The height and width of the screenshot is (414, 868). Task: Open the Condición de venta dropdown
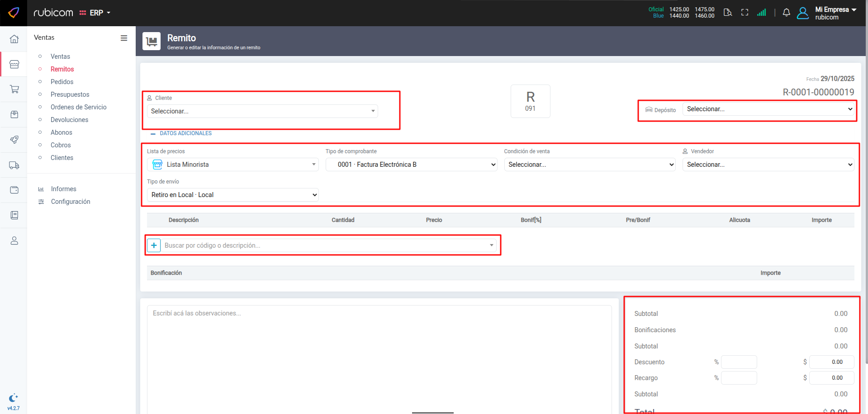(590, 165)
